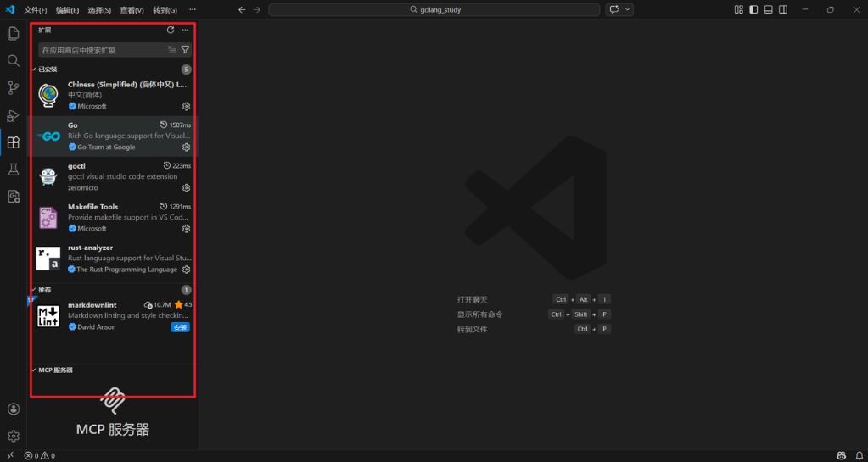Clear extension search results icon
868x462 pixels.
pyautogui.click(x=172, y=50)
